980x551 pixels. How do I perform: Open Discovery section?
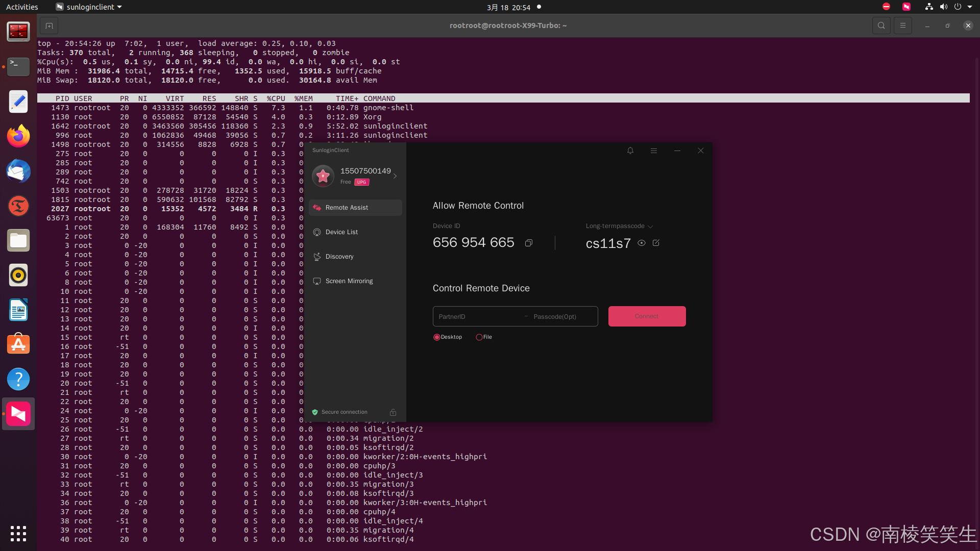355,257
